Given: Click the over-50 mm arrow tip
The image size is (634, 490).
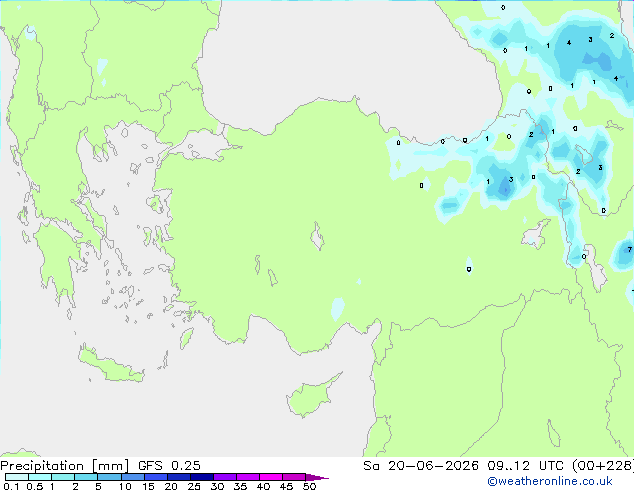Looking at the screenshot, I should (x=317, y=477).
